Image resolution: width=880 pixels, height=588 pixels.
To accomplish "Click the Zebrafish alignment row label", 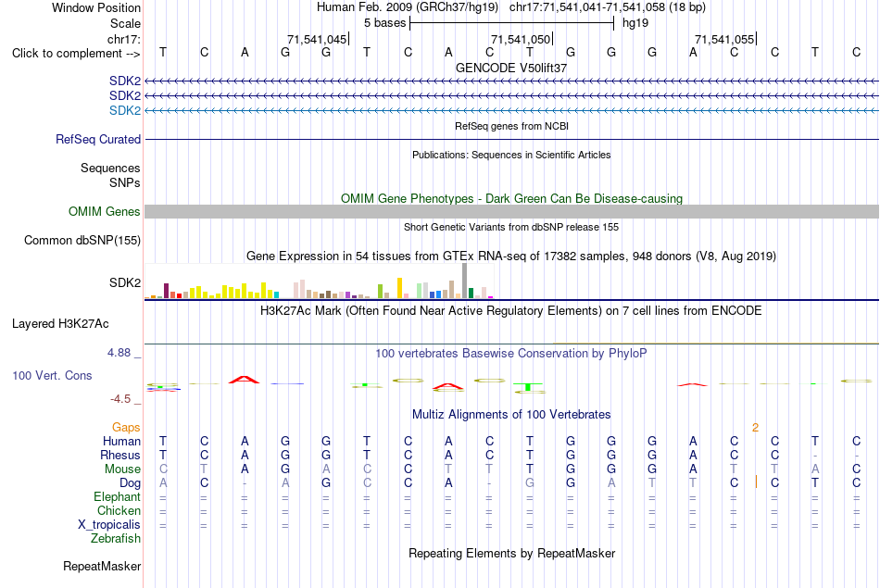I will coord(116,538).
